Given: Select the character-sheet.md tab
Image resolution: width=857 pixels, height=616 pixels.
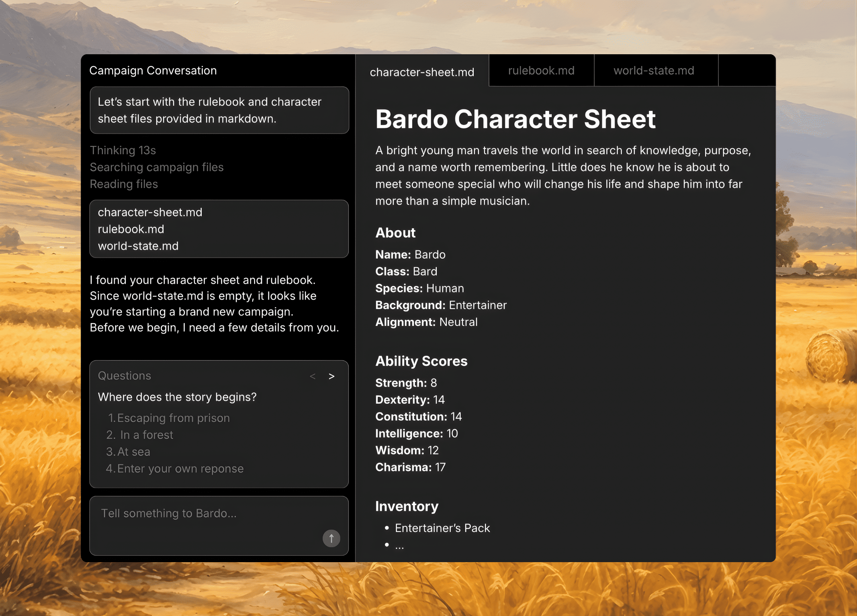Looking at the screenshot, I should 422,72.
